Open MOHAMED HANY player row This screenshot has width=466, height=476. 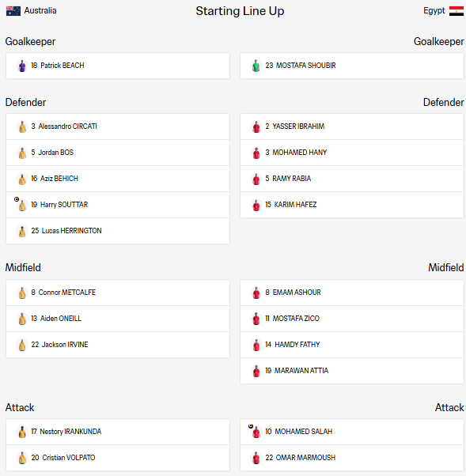pyautogui.click(x=352, y=153)
